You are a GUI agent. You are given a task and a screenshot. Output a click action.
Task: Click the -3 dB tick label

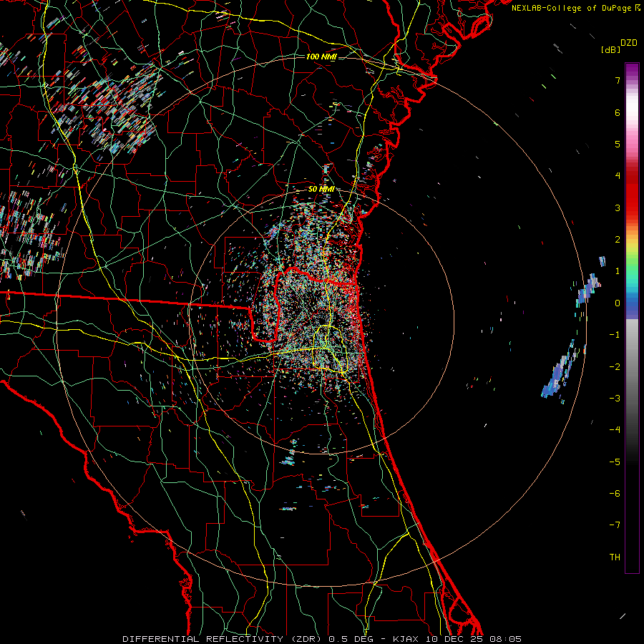615,398
